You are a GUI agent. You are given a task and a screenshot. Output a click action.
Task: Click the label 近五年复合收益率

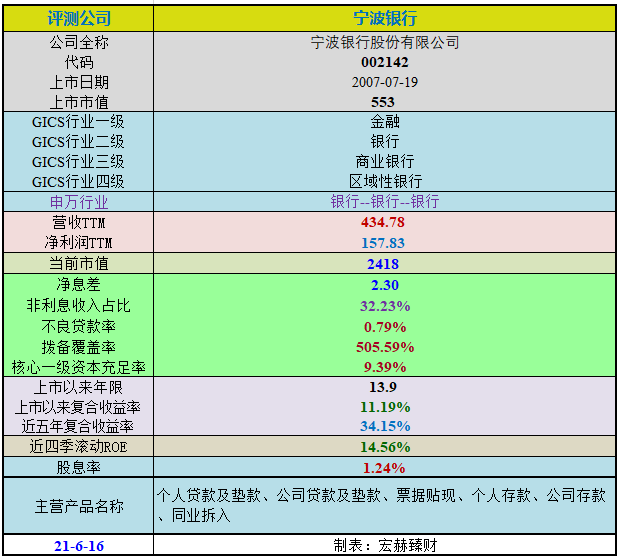[x=78, y=426]
